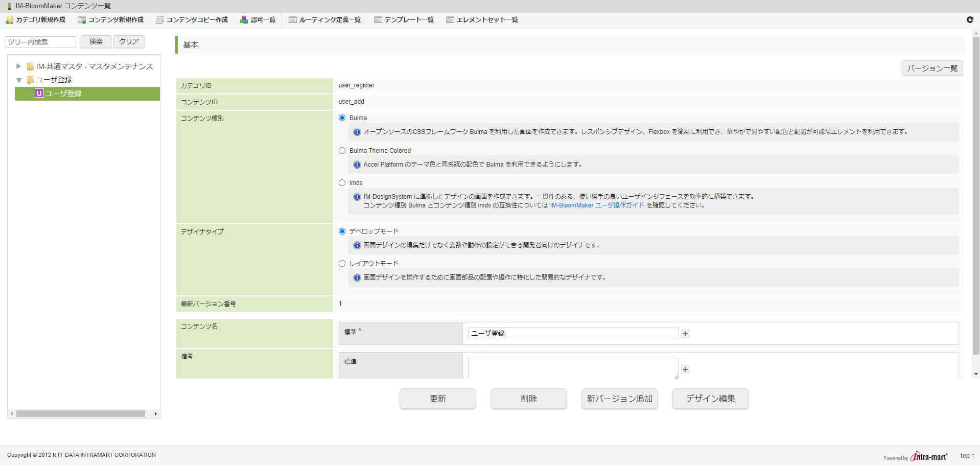Select the Bulma content type radio

click(x=342, y=118)
